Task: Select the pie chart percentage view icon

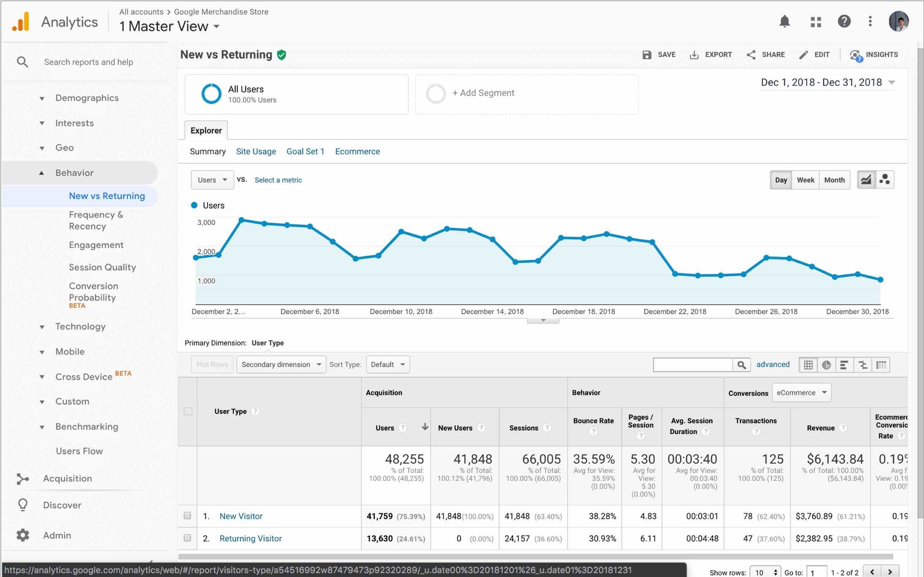Action: click(826, 365)
